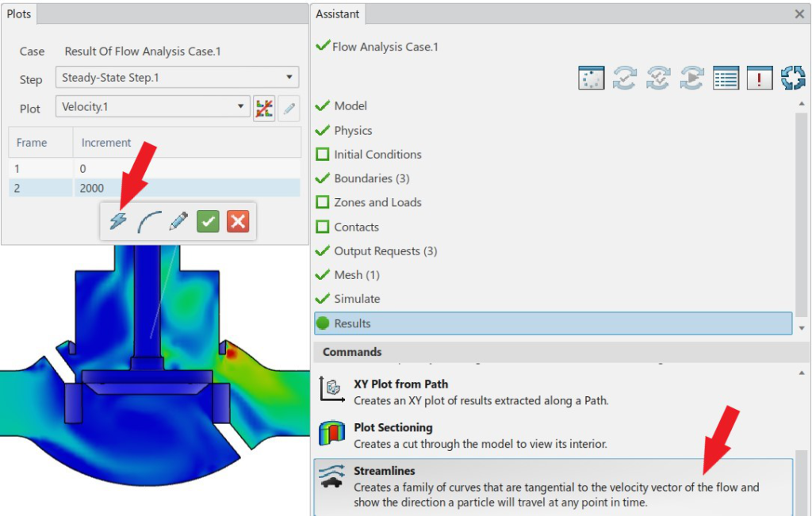
Task: Click the greyed pencil icon beside the Plot dropdown
Action: (x=289, y=108)
